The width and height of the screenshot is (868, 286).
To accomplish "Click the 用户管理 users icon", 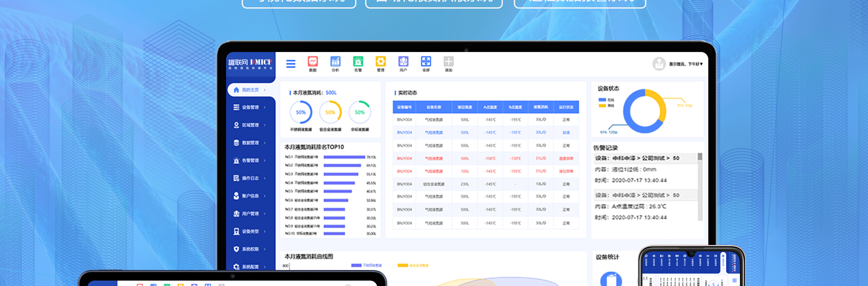I will [x=236, y=213].
